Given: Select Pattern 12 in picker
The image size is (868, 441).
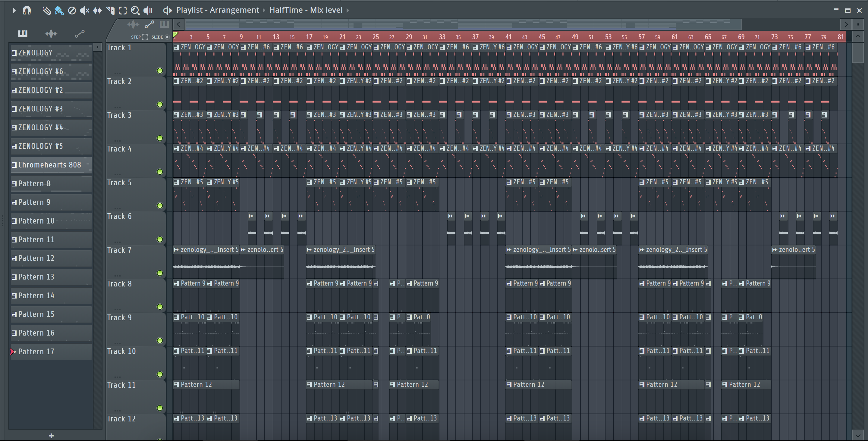Looking at the screenshot, I should 51,258.
